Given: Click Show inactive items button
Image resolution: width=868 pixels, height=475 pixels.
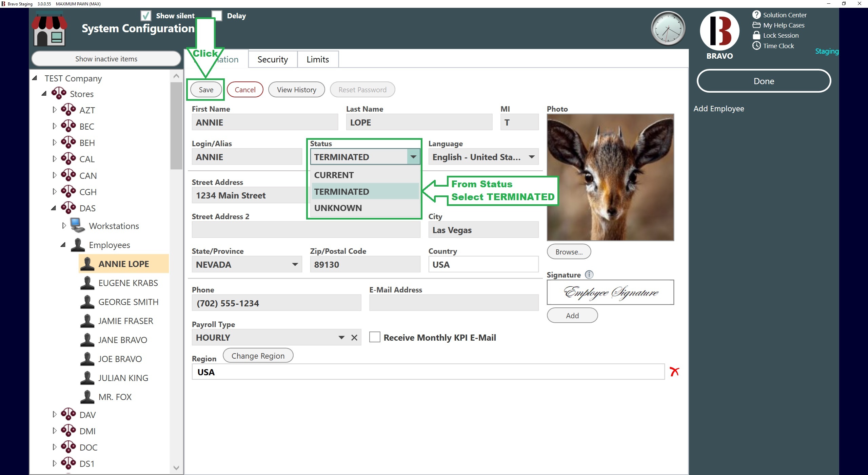Looking at the screenshot, I should pyautogui.click(x=106, y=59).
